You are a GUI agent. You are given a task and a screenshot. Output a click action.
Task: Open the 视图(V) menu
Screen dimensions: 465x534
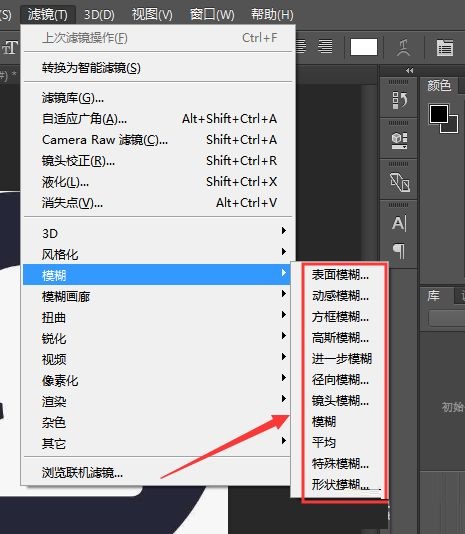point(152,15)
